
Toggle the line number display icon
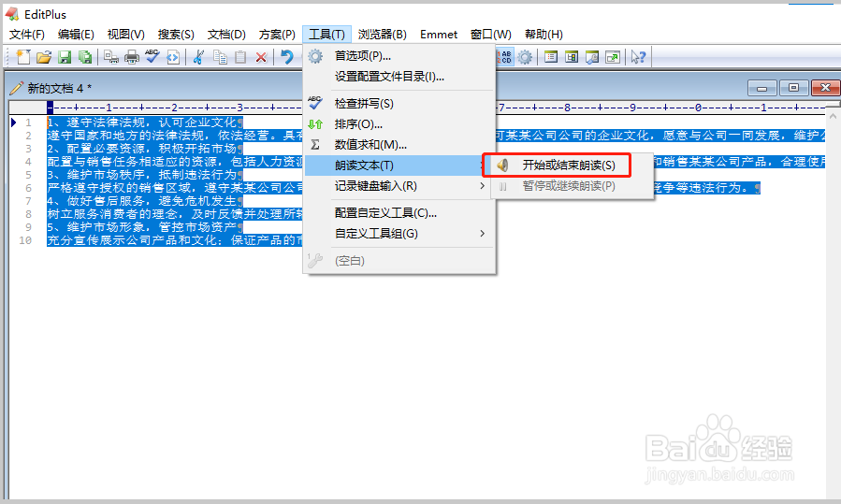505,57
